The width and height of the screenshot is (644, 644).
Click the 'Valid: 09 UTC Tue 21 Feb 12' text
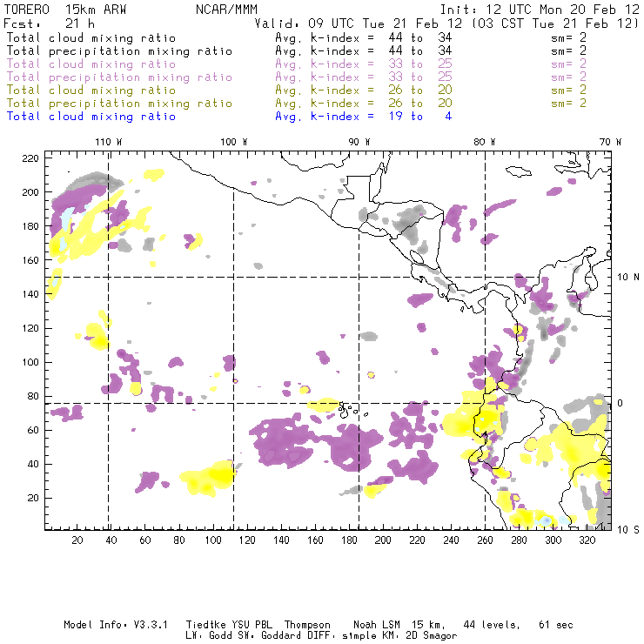tap(359, 23)
